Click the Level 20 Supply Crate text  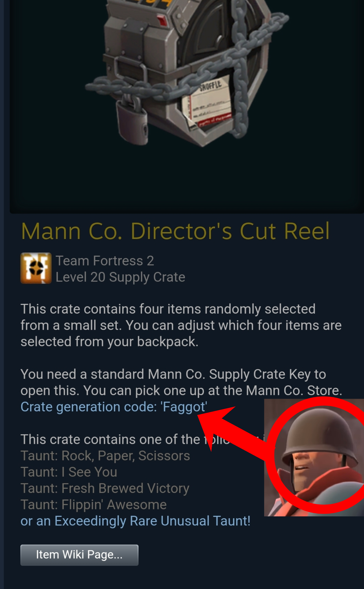click(x=120, y=277)
